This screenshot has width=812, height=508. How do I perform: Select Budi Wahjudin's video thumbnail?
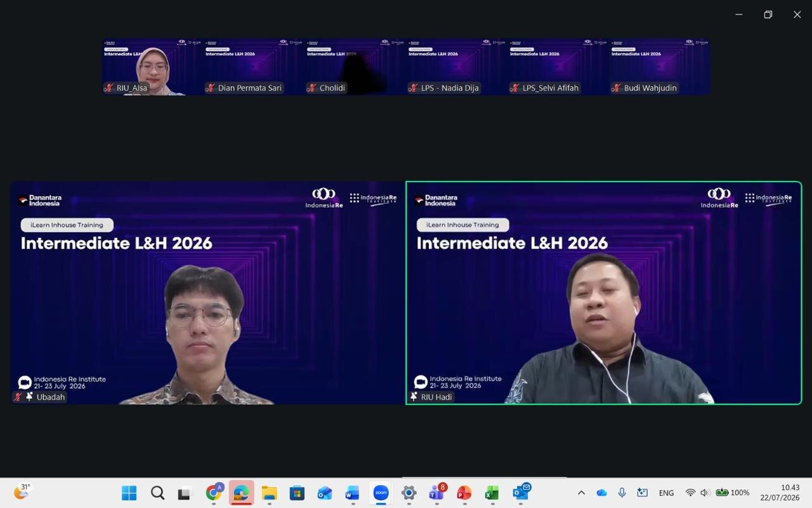(x=660, y=67)
